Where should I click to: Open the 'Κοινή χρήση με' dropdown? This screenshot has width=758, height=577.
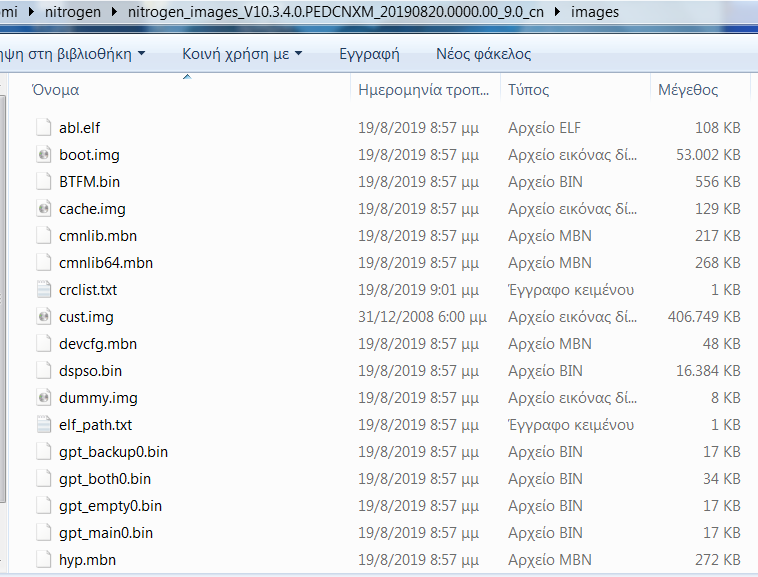pyautogui.click(x=242, y=54)
